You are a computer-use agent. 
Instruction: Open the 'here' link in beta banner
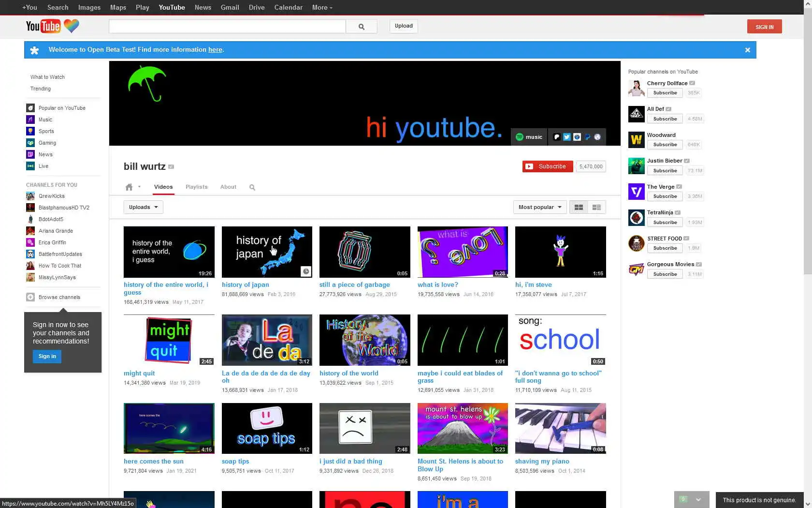[215, 50]
